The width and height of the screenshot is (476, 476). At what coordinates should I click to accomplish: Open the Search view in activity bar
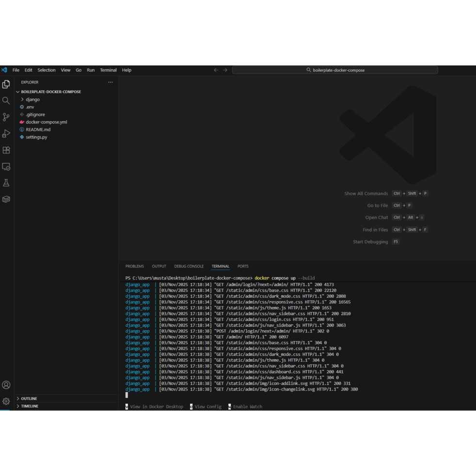pyautogui.click(x=6, y=100)
